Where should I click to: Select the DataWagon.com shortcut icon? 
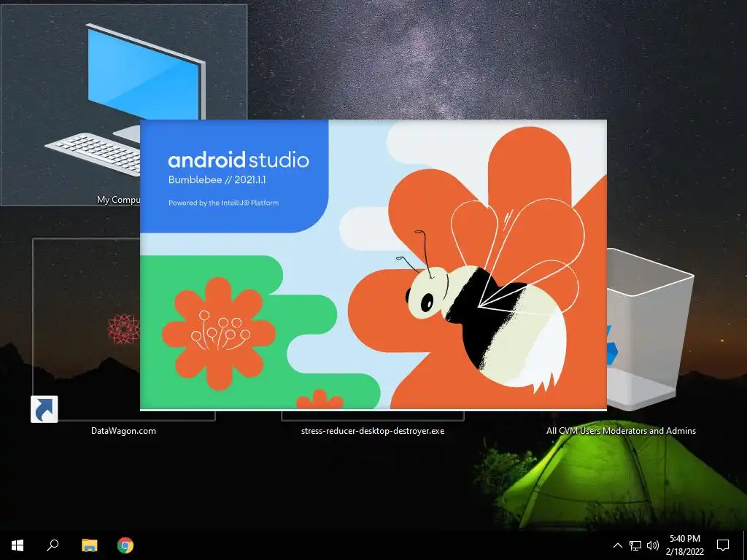[x=86, y=330]
